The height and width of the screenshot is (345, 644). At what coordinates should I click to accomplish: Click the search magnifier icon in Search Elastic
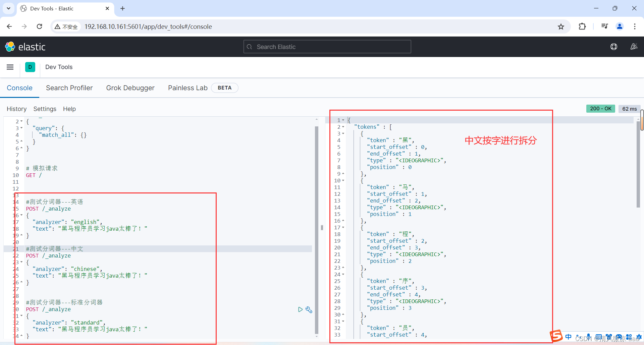coord(249,47)
